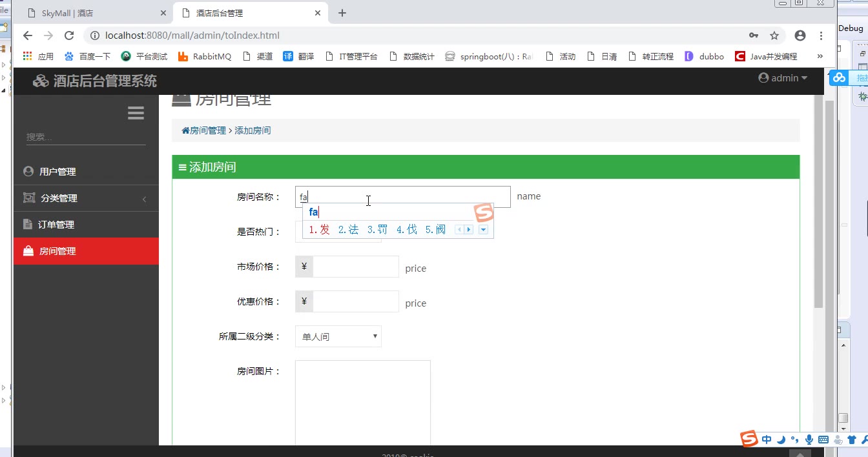This screenshot has width=868, height=457.
Task: Open RabbitMQ bookmark
Action: [204, 56]
